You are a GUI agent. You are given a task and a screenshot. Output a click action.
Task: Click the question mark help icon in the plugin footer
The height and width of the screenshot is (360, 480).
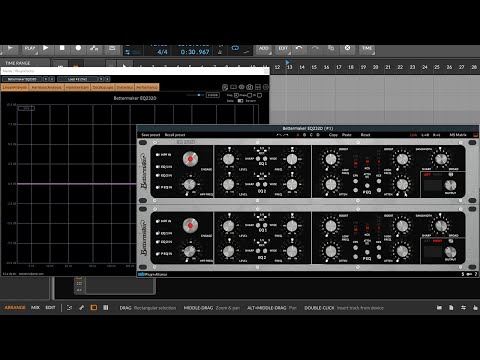[x=476, y=274]
